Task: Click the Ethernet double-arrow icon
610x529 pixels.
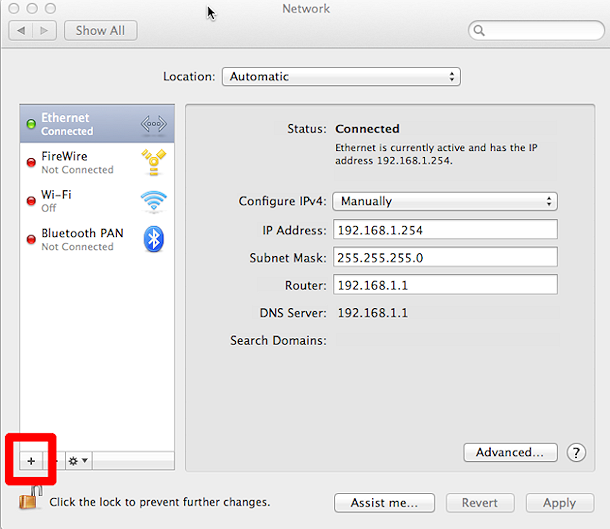Action: [x=153, y=125]
